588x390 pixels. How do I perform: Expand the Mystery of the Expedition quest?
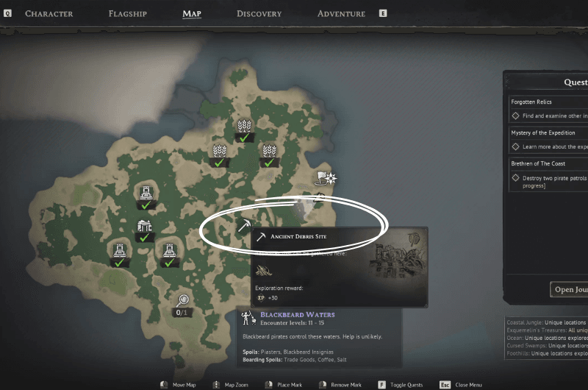click(x=548, y=132)
